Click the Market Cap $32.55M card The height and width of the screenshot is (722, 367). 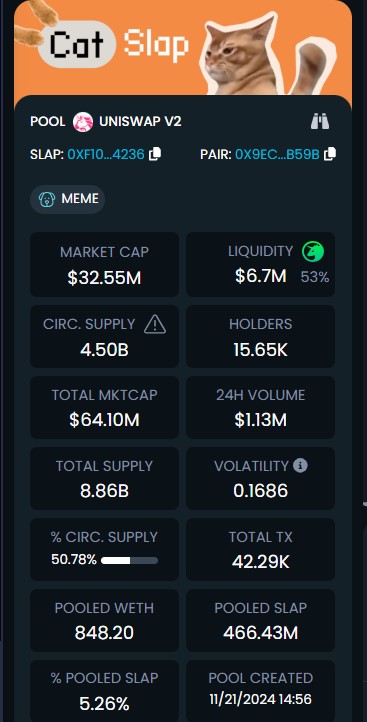(105, 264)
